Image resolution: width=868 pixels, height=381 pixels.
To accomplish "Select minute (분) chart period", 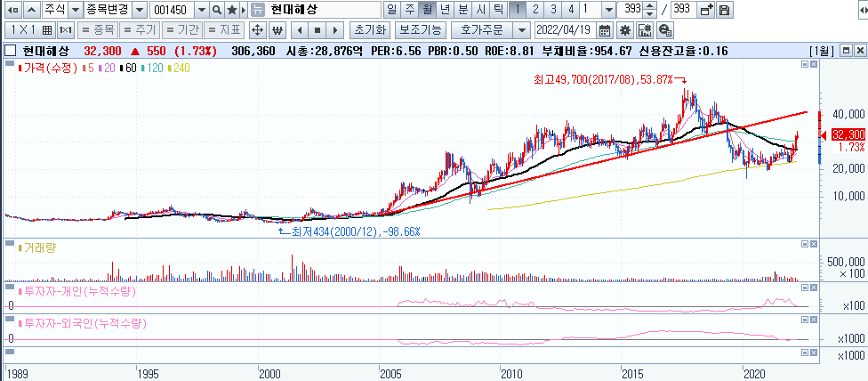I will (x=462, y=10).
